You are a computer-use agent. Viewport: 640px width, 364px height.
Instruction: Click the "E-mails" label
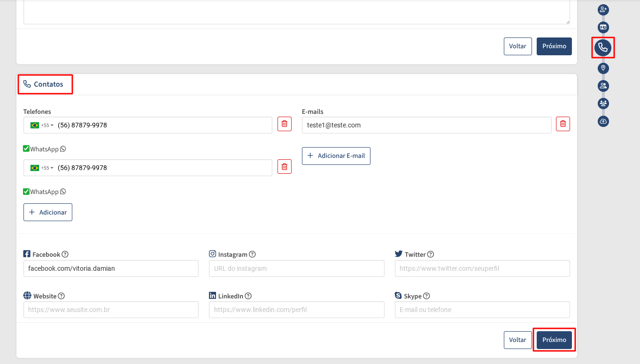click(313, 111)
